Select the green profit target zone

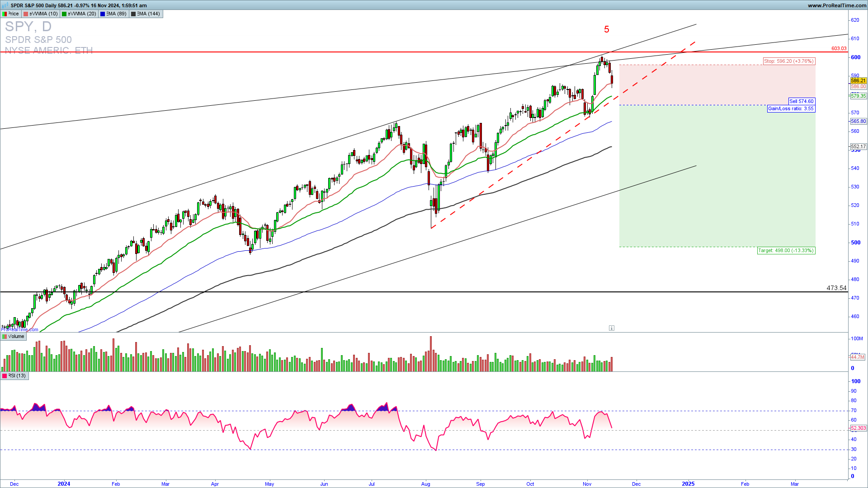tap(717, 176)
